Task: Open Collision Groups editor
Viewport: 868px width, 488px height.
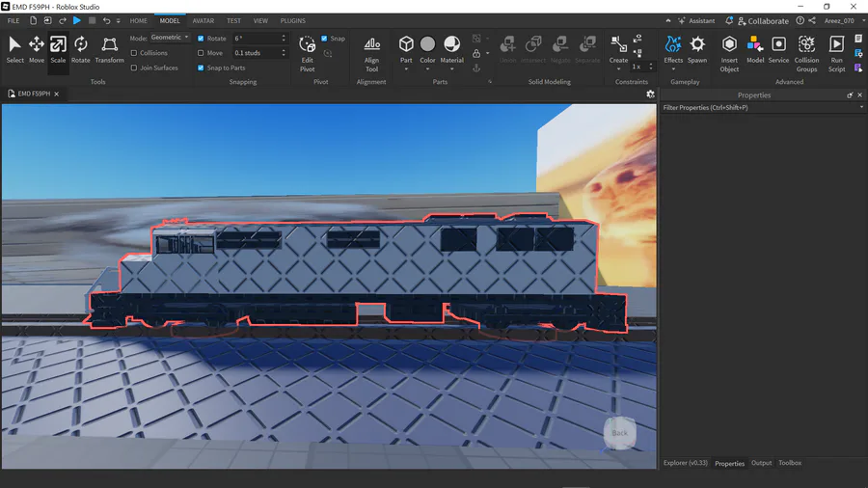Action: 806,54
